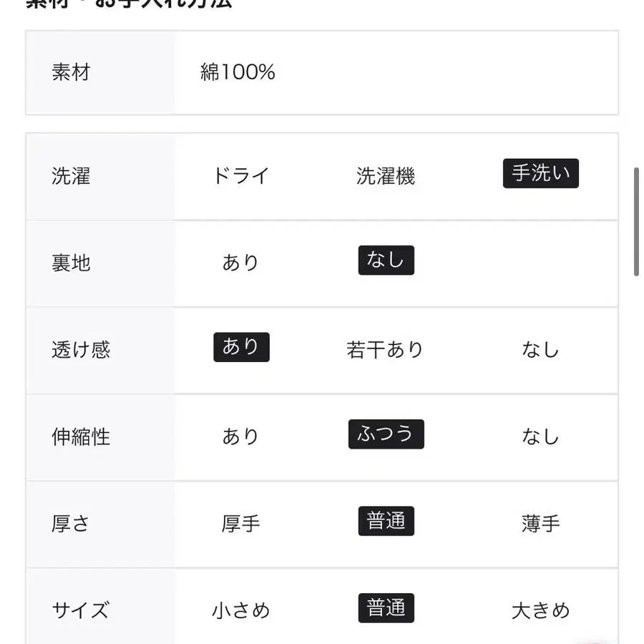Image resolution: width=644 pixels, height=644 pixels.
Task: Select 小さめ size option
Action: pos(240,610)
